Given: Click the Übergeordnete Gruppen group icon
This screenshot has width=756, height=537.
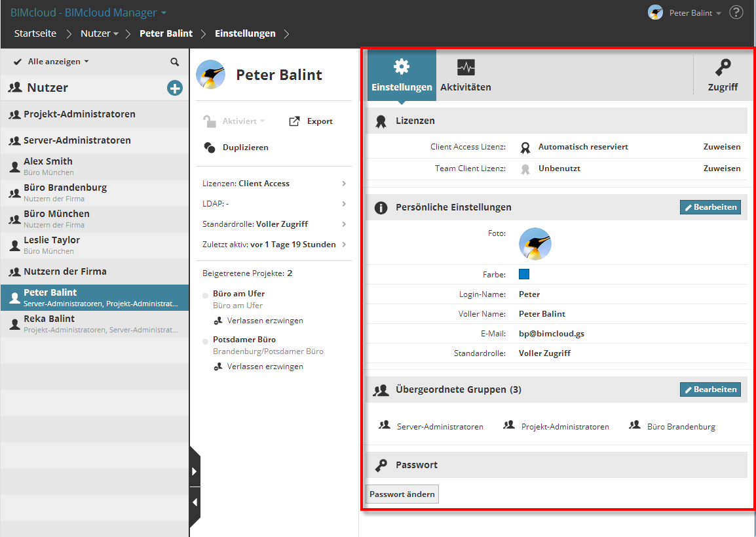Looking at the screenshot, I should (x=381, y=390).
